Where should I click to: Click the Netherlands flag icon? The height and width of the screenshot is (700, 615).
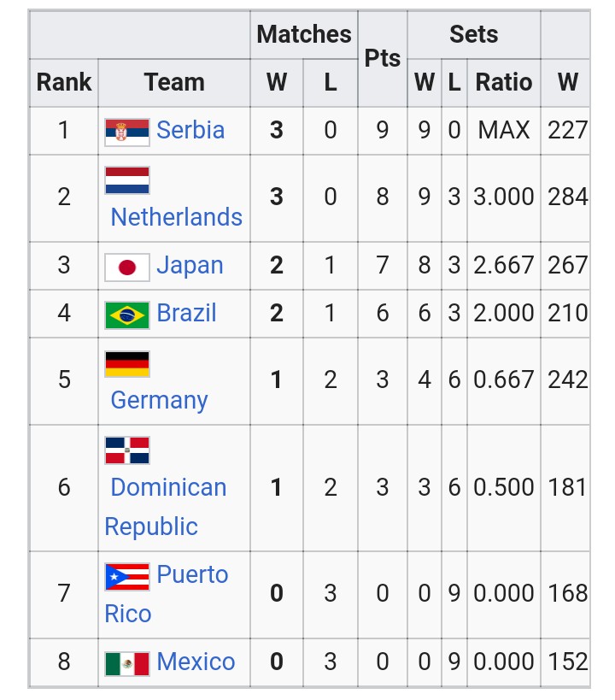coord(127,180)
